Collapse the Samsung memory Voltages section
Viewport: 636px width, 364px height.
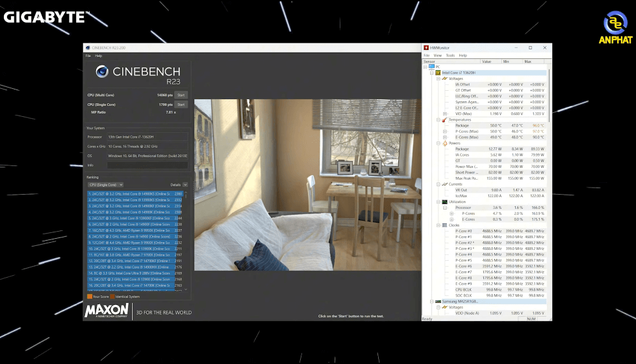click(439, 308)
